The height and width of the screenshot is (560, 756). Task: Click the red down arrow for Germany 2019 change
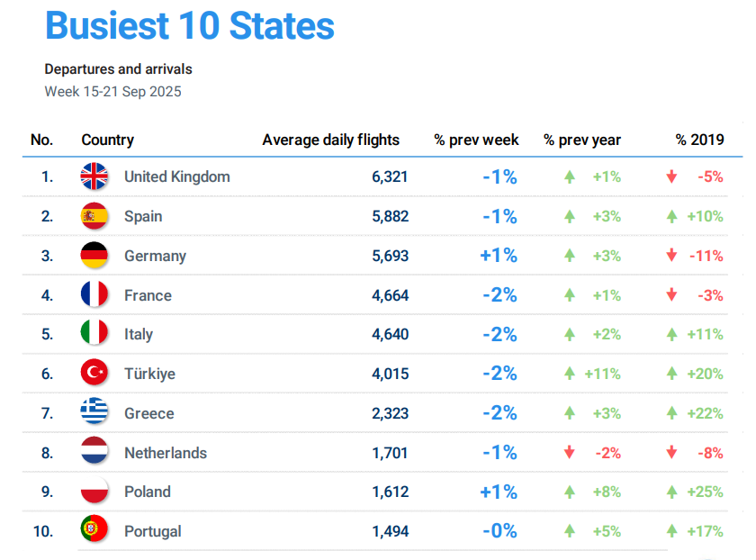671,255
